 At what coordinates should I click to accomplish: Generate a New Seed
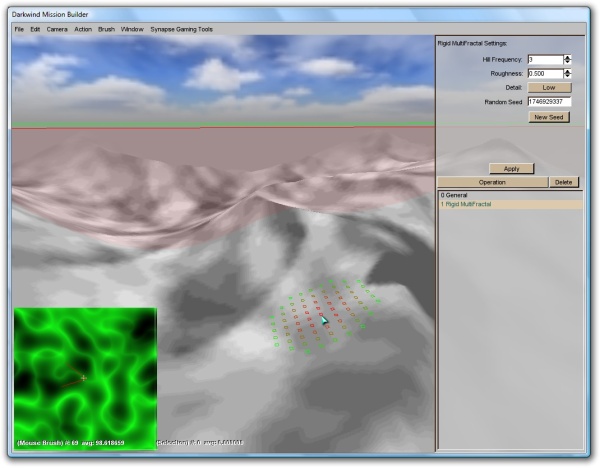pos(549,117)
